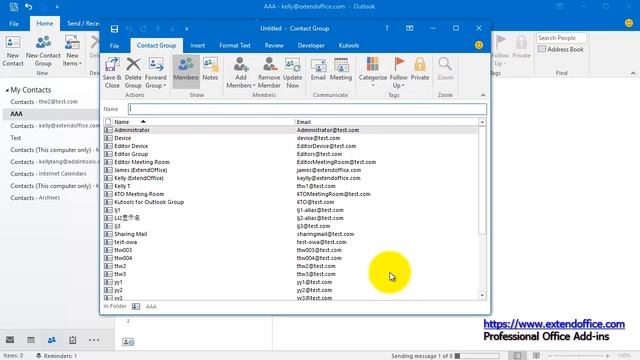
Task: Select Kutools for Outlook Group member
Action: point(290,202)
